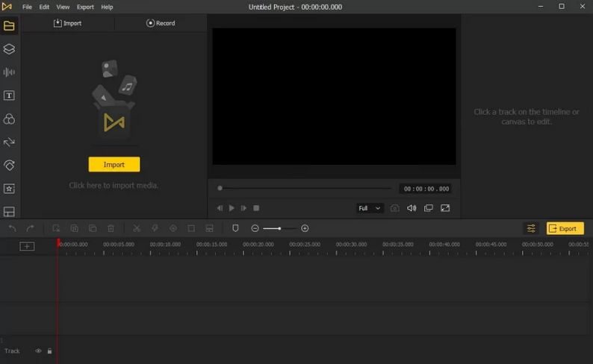The width and height of the screenshot is (593, 364).
Task: Click the preview playback progress slider
Action: click(305, 188)
